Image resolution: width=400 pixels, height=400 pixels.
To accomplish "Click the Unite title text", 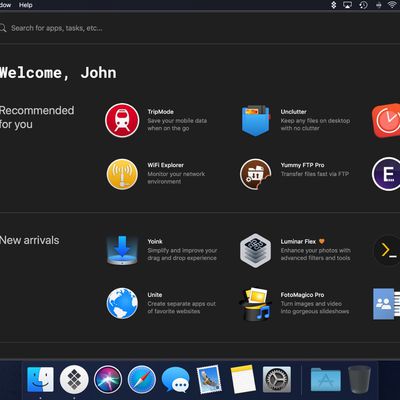I will [155, 295].
